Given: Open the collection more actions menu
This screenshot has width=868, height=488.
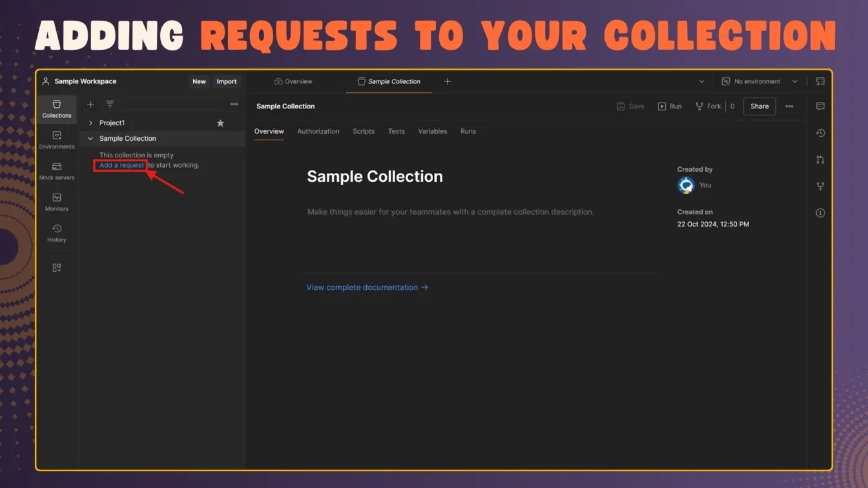Looking at the screenshot, I should coord(789,106).
